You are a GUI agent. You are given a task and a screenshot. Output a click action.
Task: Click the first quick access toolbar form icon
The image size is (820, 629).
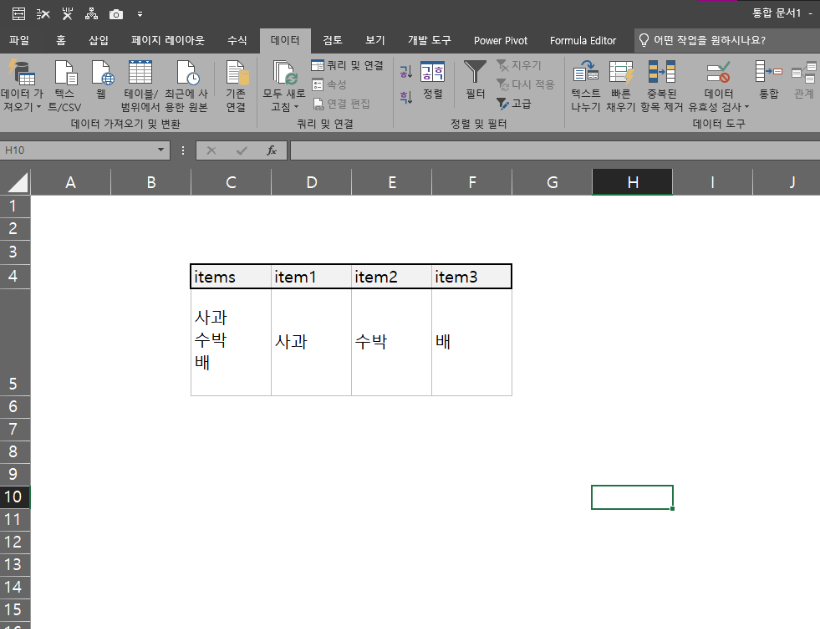coord(19,14)
